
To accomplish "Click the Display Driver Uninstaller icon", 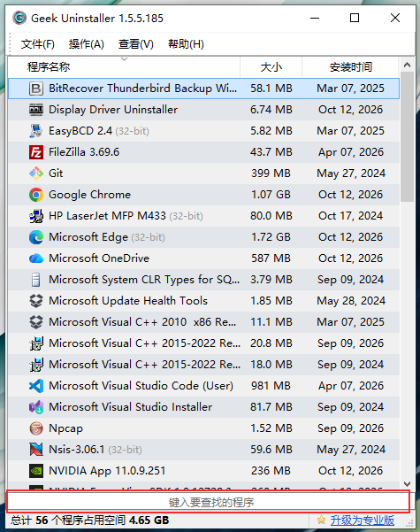I will (x=36, y=110).
